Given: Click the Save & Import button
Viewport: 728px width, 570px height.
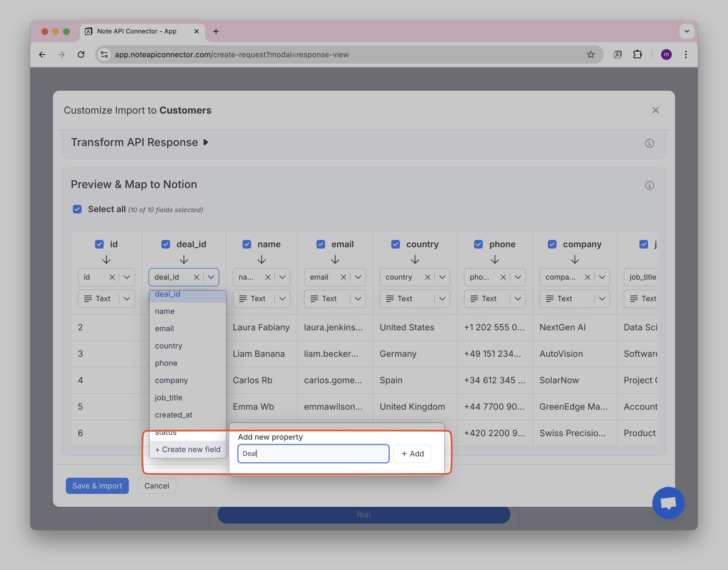Looking at the screenshot, I should [x=97, y=486].
